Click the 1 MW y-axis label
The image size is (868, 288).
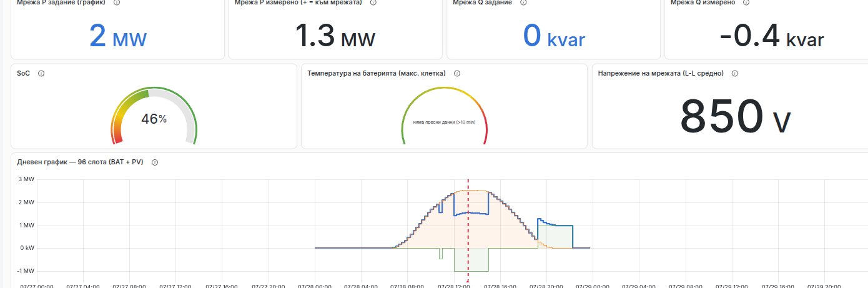(26, 226)
